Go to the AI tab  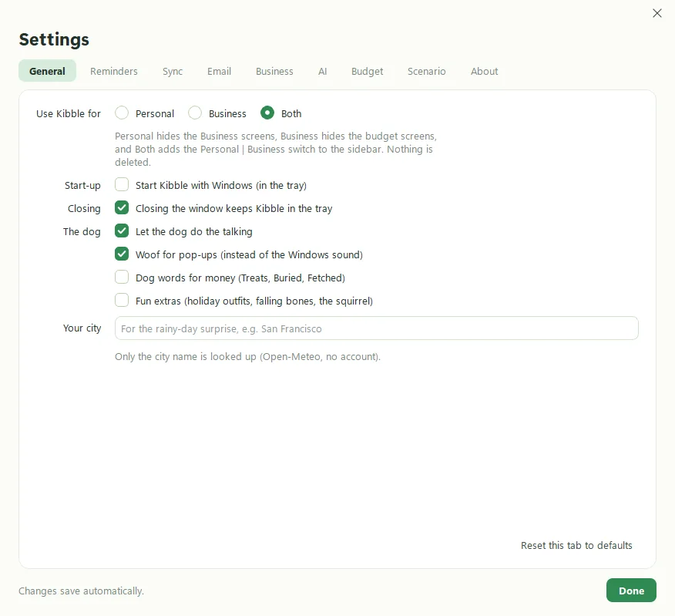point(322,71)
